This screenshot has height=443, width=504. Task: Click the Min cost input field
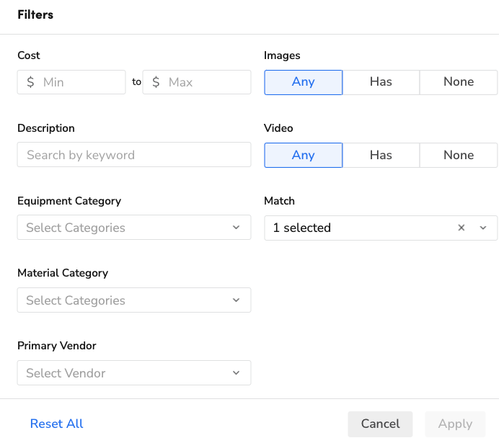(x=79, y=82)
